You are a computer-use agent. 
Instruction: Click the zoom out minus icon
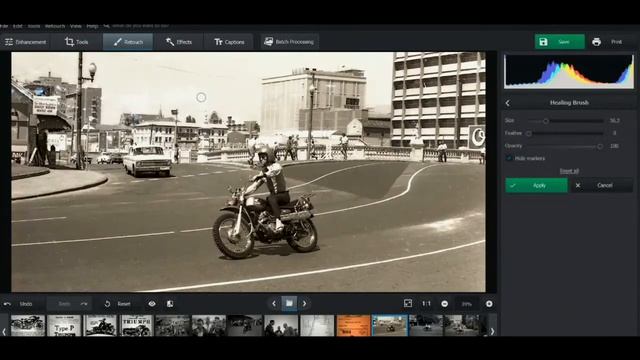pyautogui.click(x=444, y=304)
